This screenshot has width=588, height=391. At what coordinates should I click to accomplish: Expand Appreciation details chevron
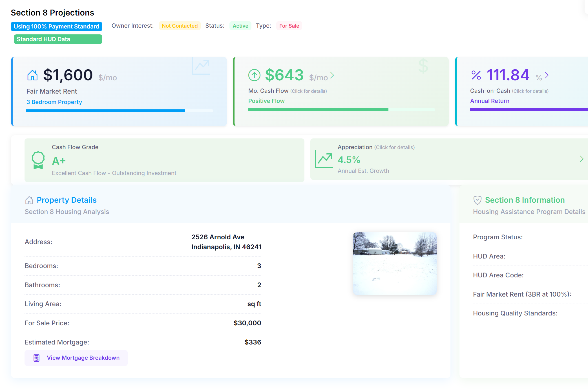581,159
